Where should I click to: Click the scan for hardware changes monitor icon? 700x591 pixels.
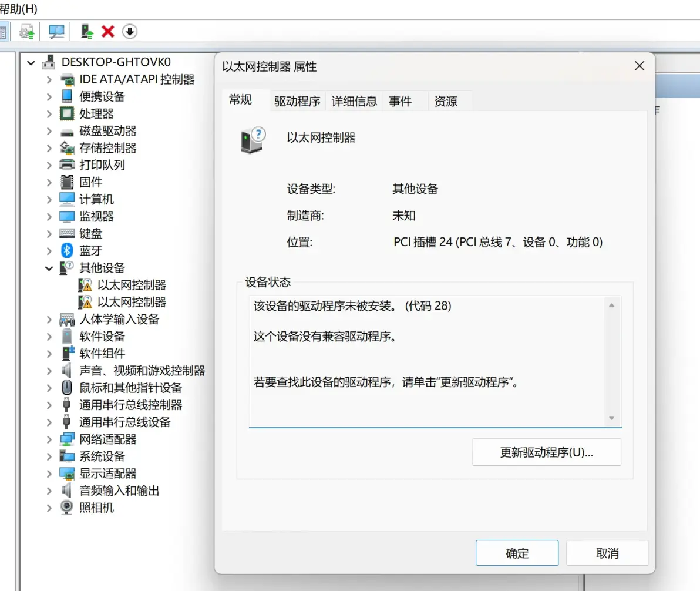(x=56, y=31)
